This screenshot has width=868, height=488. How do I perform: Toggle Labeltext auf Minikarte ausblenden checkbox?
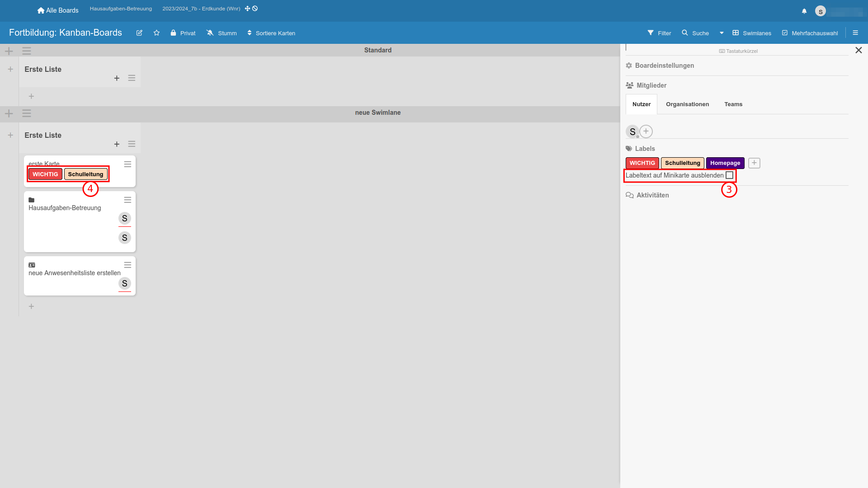[x=729, y=175]
